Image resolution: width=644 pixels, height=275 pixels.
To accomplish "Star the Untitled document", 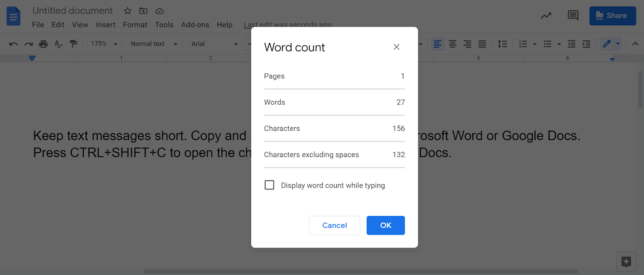I will click(x=128, y=11).
